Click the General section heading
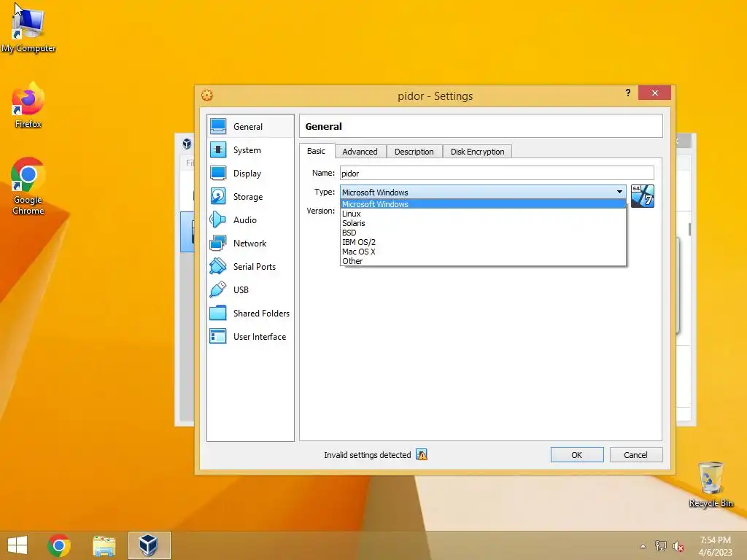 323,126
